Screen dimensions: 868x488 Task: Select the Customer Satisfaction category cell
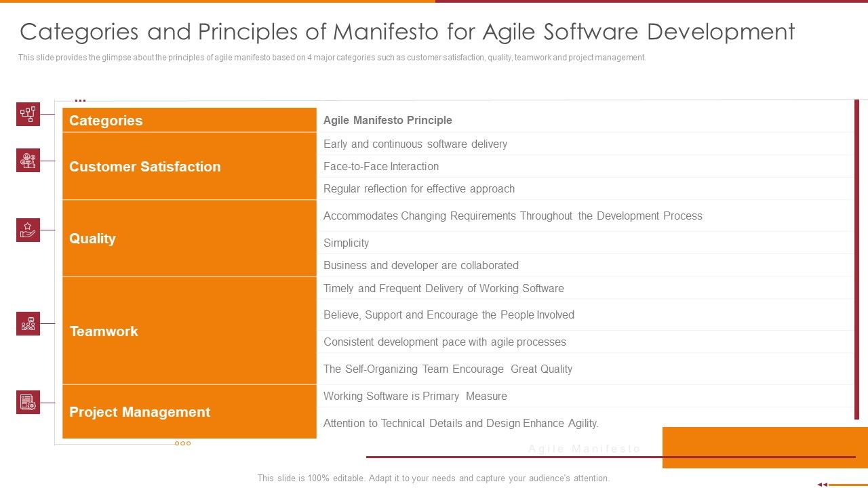tap(189, 166)
